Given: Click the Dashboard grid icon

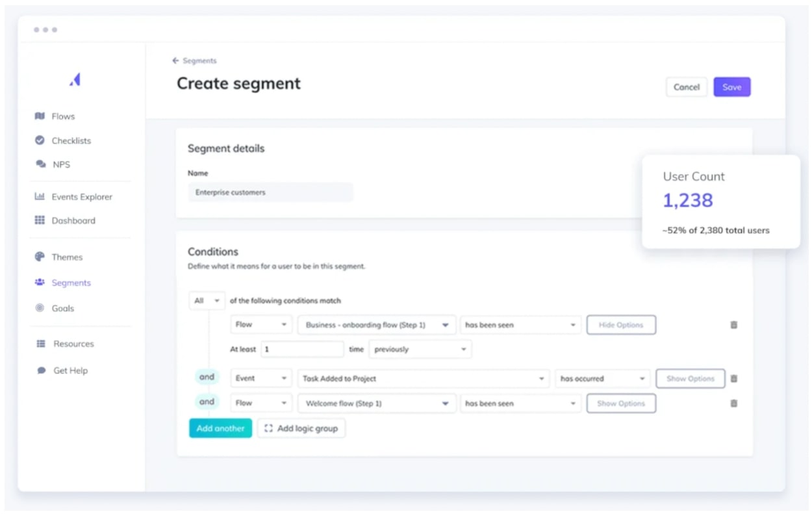Looking at the screenshot, I should [x=40, y=220].
